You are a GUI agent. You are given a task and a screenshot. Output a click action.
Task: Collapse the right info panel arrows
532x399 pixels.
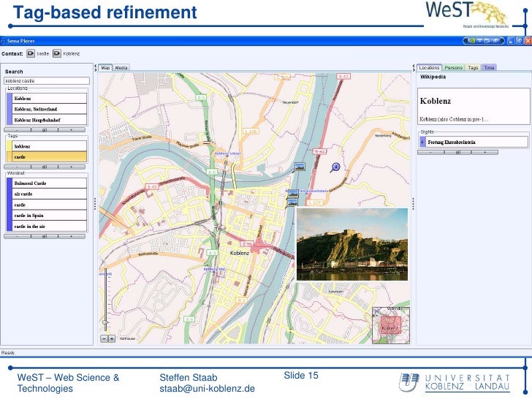point(414,68)
